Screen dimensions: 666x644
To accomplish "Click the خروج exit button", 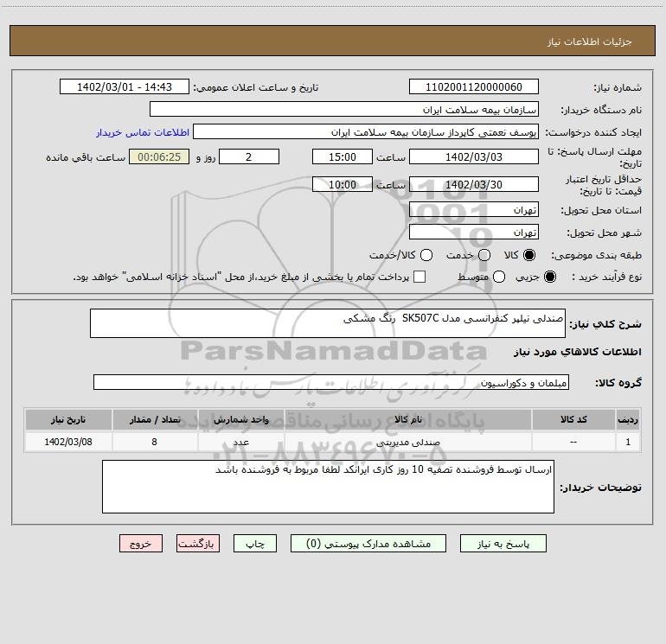I will coord(141,544).
